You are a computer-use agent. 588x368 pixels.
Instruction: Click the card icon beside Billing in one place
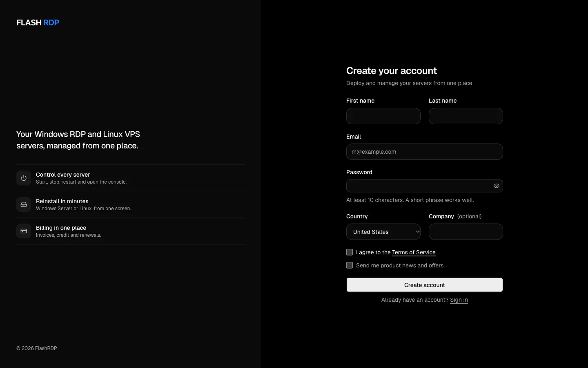(24, 231)
